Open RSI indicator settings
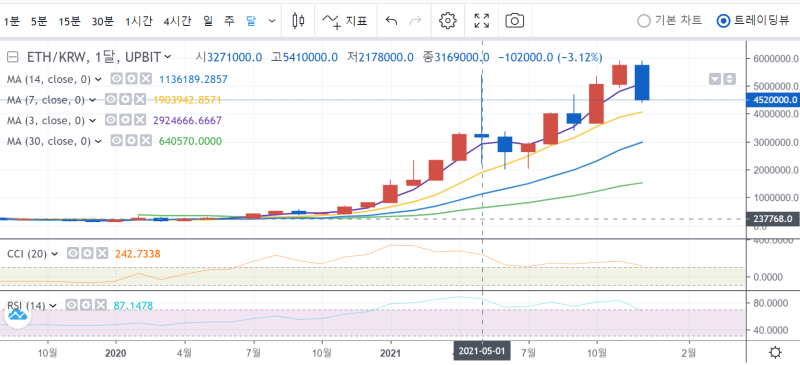Viewport: 800px width, 365px height. (x=86, y=305)
